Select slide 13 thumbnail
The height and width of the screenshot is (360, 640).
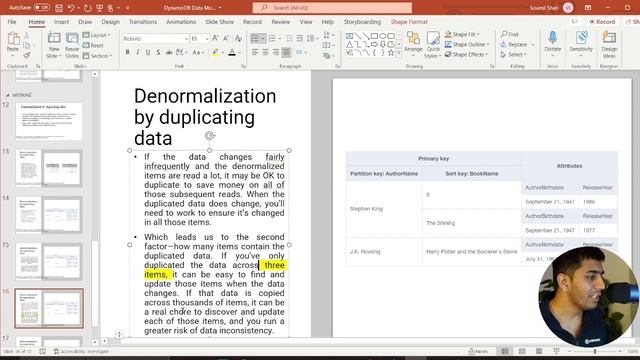(49, 168)
